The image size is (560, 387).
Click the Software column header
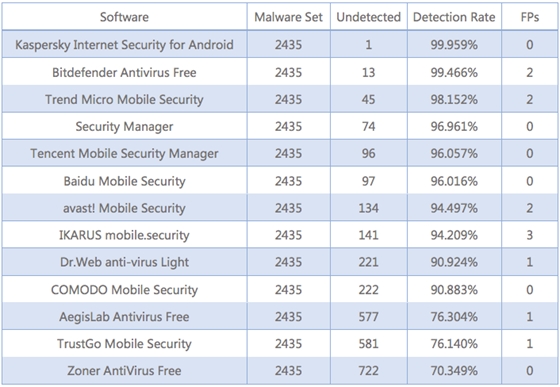(124, 17)
